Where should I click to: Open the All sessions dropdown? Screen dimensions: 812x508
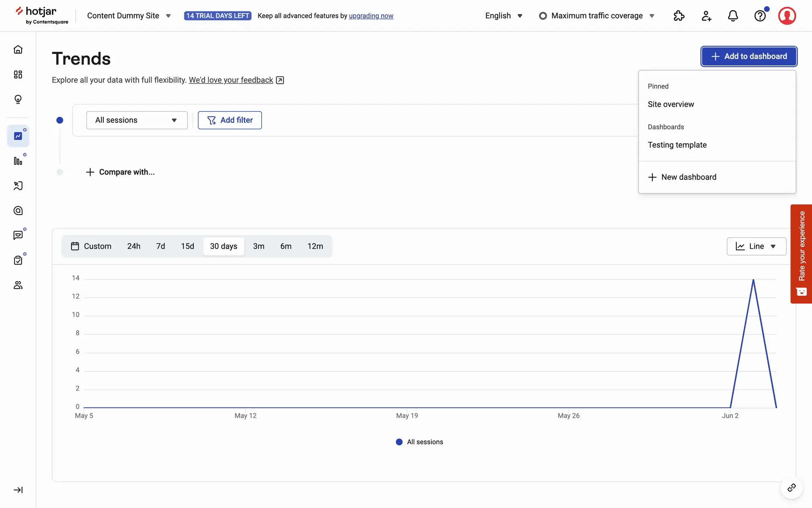tap(137, 120)
